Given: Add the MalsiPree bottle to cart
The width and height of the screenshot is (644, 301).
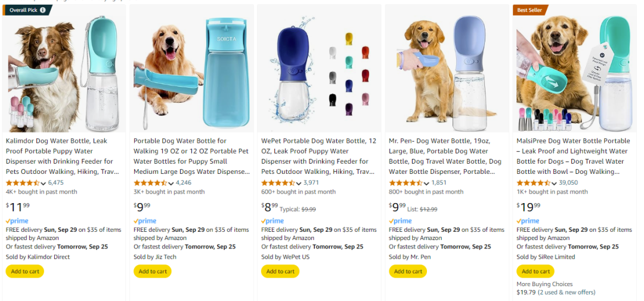Looking at the screenshot, I should click(535, 271).
